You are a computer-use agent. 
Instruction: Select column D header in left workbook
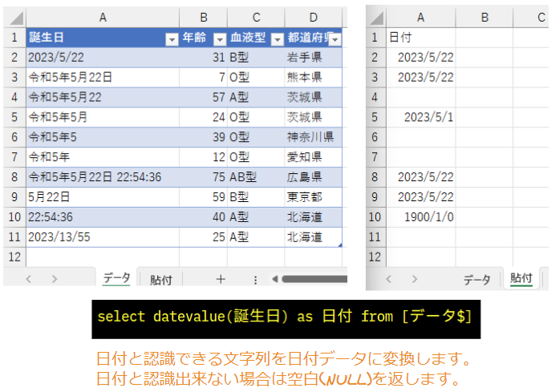pos(314,18)
